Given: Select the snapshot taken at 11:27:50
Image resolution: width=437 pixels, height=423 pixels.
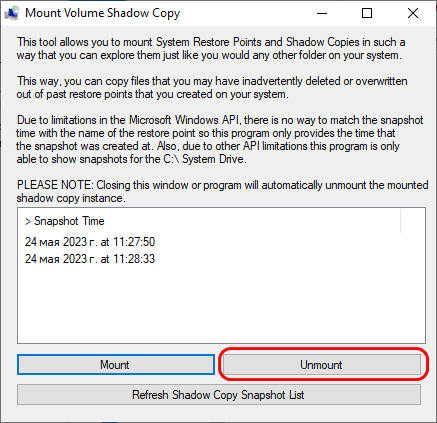Looking at the screenshot, I should tap(90, 242).
